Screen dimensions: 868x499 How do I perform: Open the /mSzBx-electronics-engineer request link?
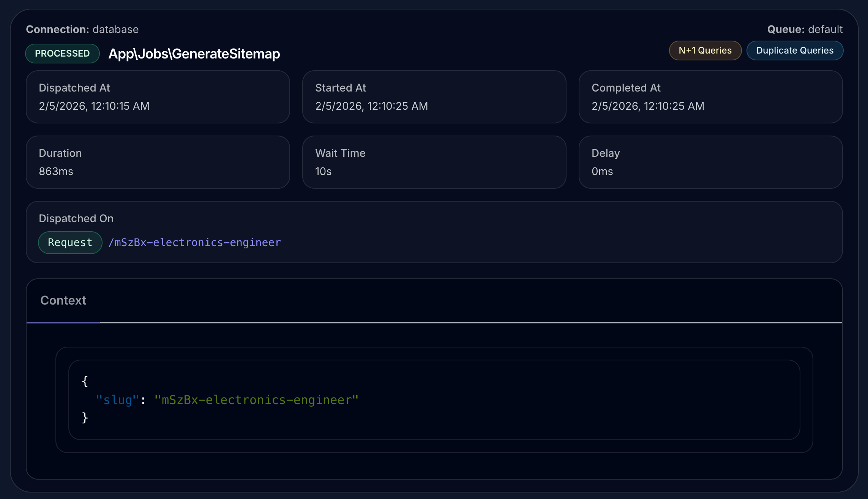tap(195, 243)
